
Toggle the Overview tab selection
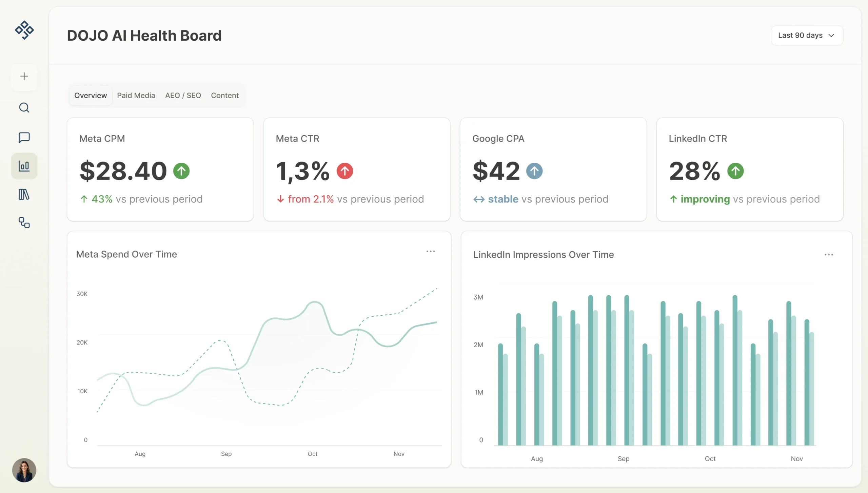90,95
